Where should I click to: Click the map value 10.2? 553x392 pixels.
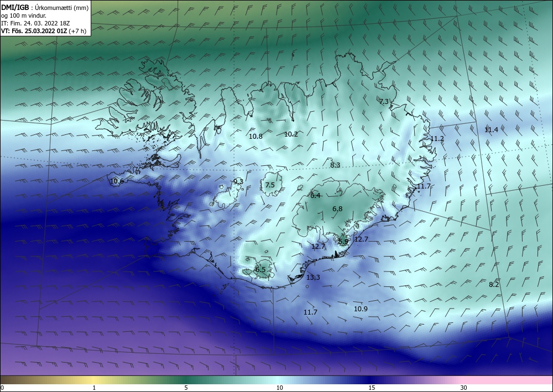click(x=291, y=134)
